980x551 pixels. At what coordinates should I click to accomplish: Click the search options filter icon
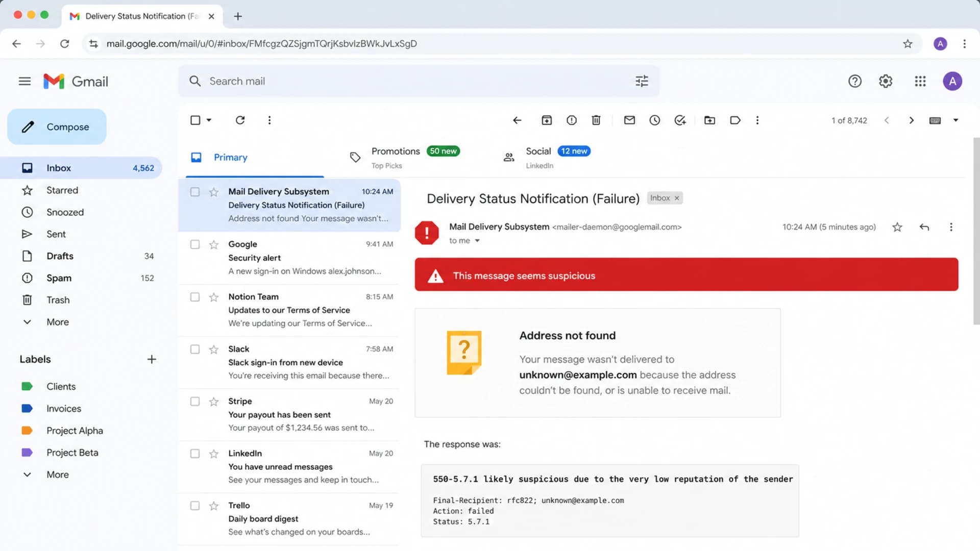point(642,81)
